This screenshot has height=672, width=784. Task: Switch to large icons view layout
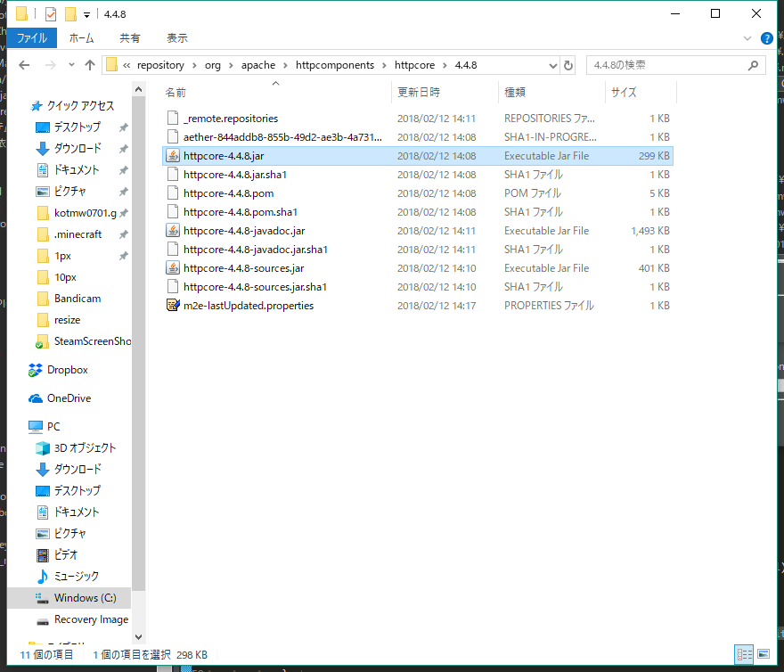pyautogui.click(x=764, y=654)
